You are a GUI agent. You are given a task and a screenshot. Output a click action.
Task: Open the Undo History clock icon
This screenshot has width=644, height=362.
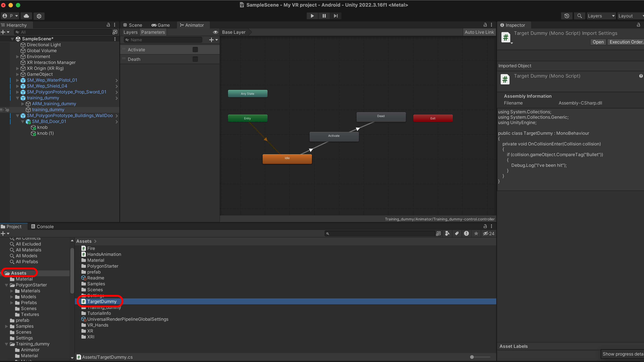567,16
